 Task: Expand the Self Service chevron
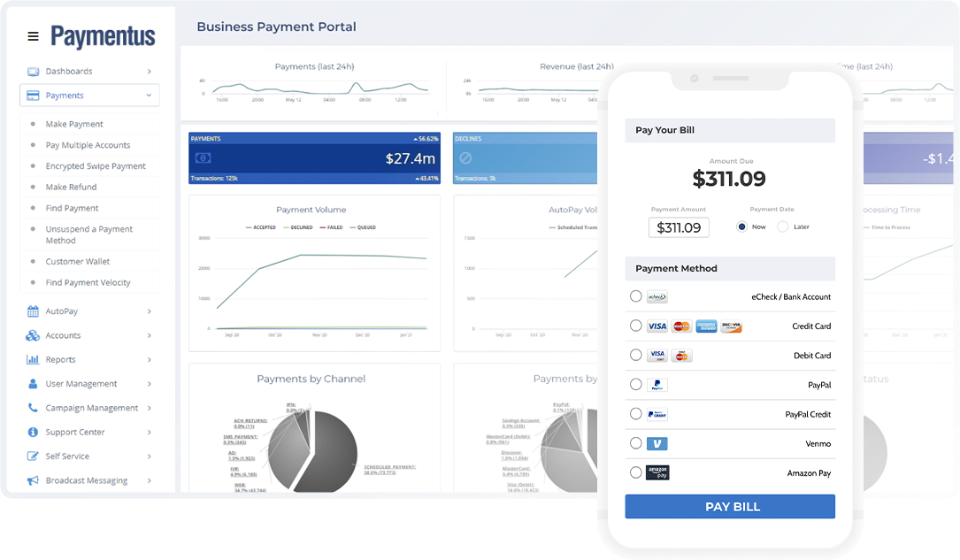click(x=150, y=456)
